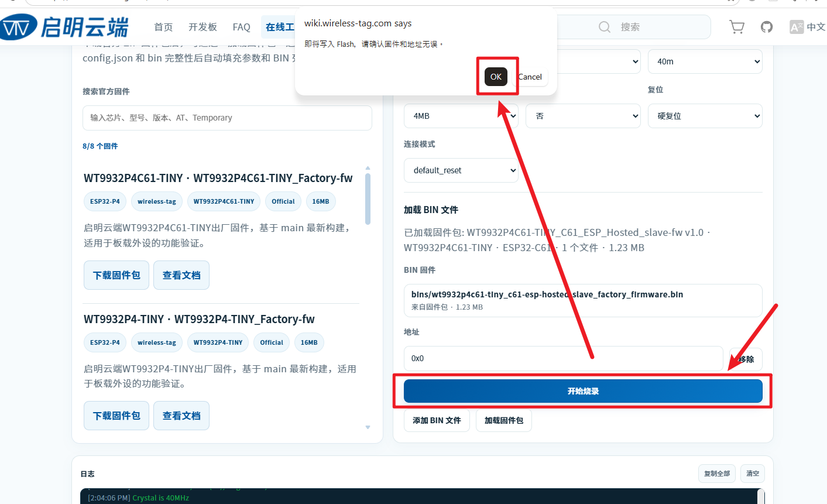Focus the 搜索 search box
The width and height of the screenshot is (827, 504).
tap(634, 27)
